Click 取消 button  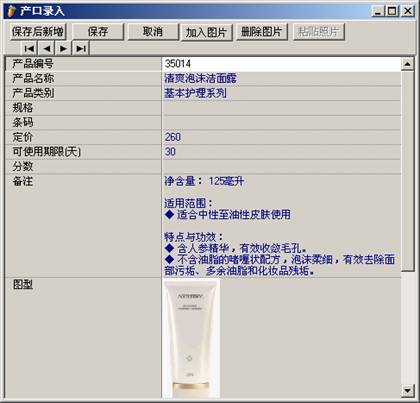click(153, 32)
